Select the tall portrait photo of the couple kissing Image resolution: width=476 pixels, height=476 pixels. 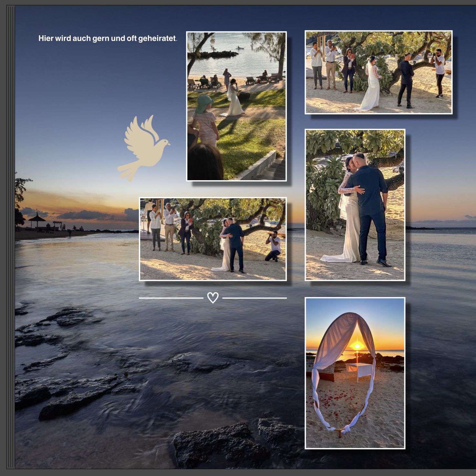355,205
